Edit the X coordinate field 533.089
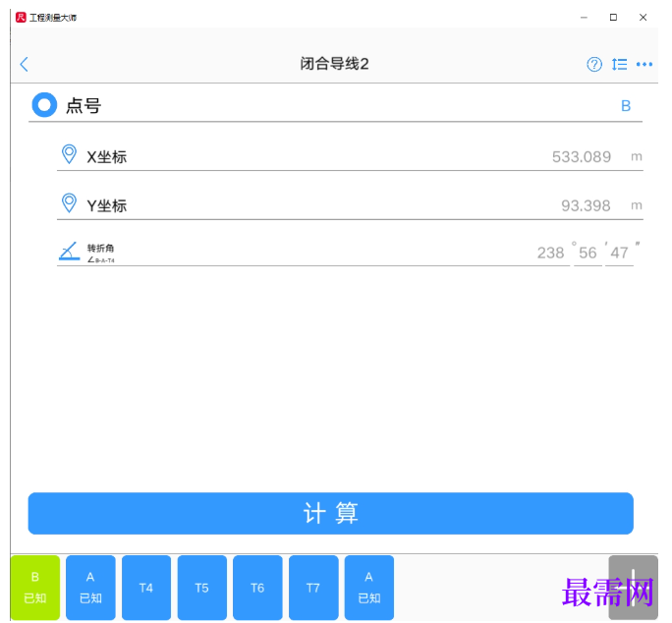 582,157
